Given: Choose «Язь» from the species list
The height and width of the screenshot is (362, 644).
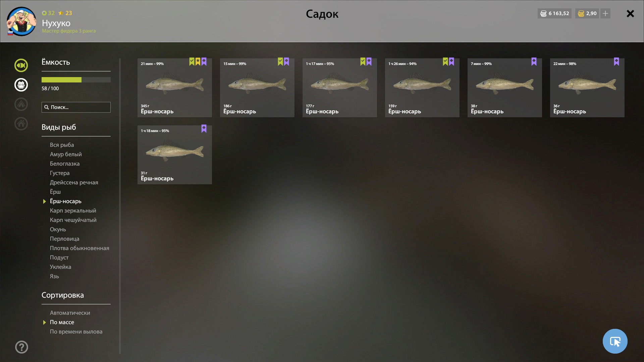Looking at the screenshot, I should coord(54,276).
